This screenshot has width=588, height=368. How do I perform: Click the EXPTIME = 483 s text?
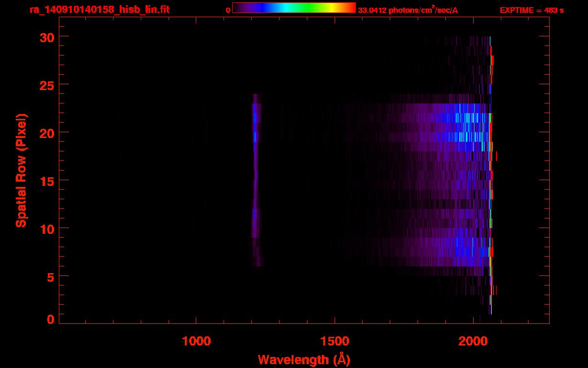531,11
